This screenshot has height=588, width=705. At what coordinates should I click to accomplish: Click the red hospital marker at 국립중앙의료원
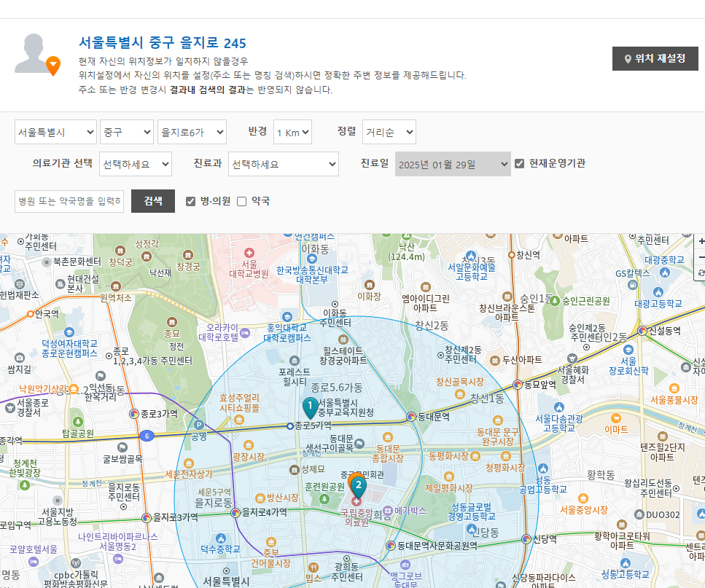coord(358,501)
